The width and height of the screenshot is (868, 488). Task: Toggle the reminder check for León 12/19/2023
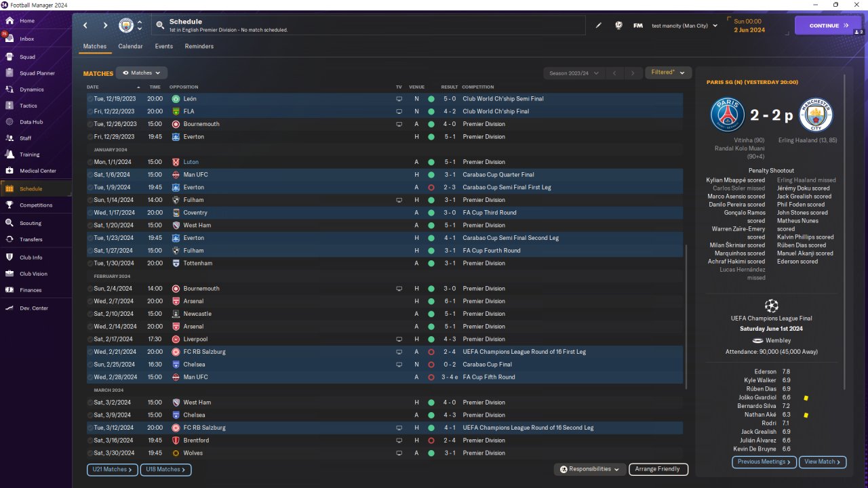click(x=90, y=99)
